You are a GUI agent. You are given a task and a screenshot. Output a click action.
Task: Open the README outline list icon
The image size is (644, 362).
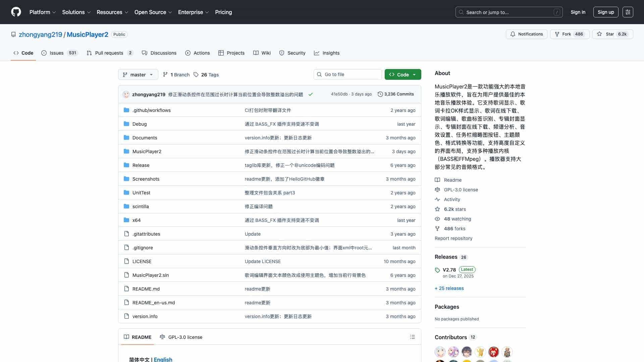(x=412, y=337)
